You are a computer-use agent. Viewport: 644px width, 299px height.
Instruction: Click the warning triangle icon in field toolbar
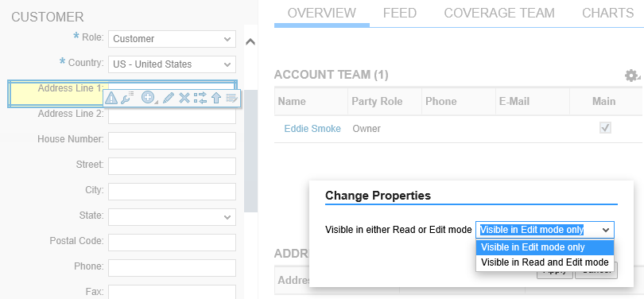click(111, 98)
